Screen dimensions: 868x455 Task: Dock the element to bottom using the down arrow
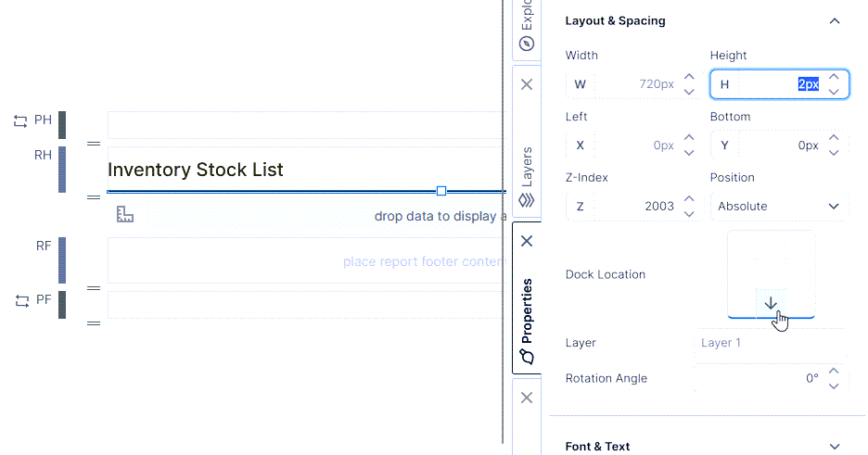coord(771,303)
